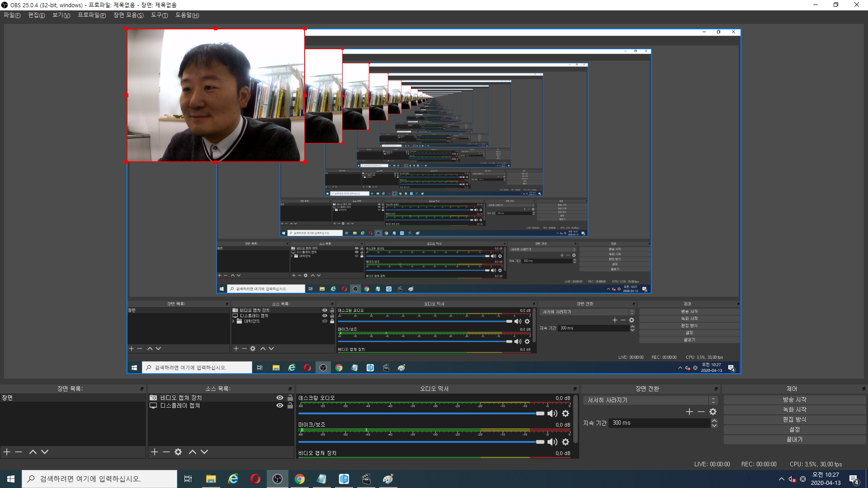Image resolution: width=868 pixels, height=488 pixels.
Task: Add a new source with plus icon
Action: pos(155,452)
